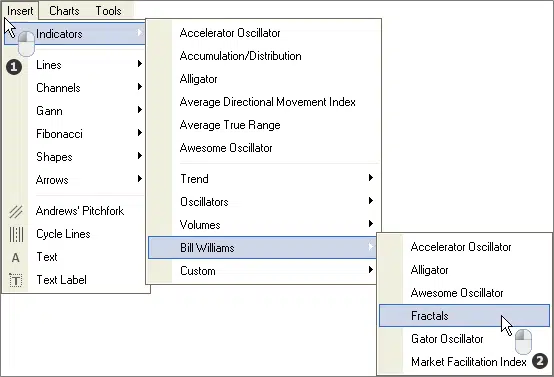Viewport: 554px width, 377px height.
Task: Click the Insert menu
Action: tap(20, 11)
